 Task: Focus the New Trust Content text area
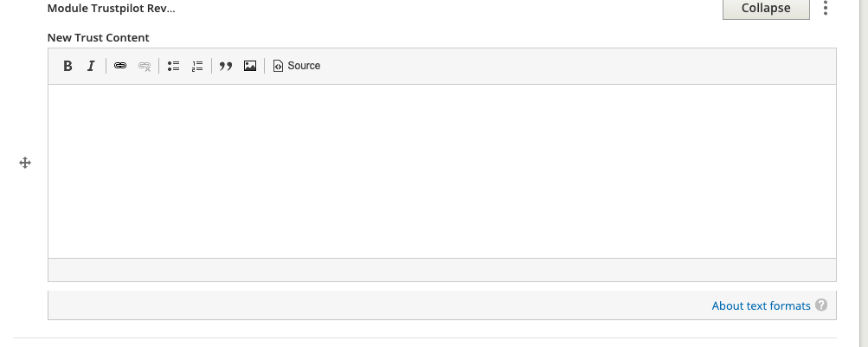[441, 171]
